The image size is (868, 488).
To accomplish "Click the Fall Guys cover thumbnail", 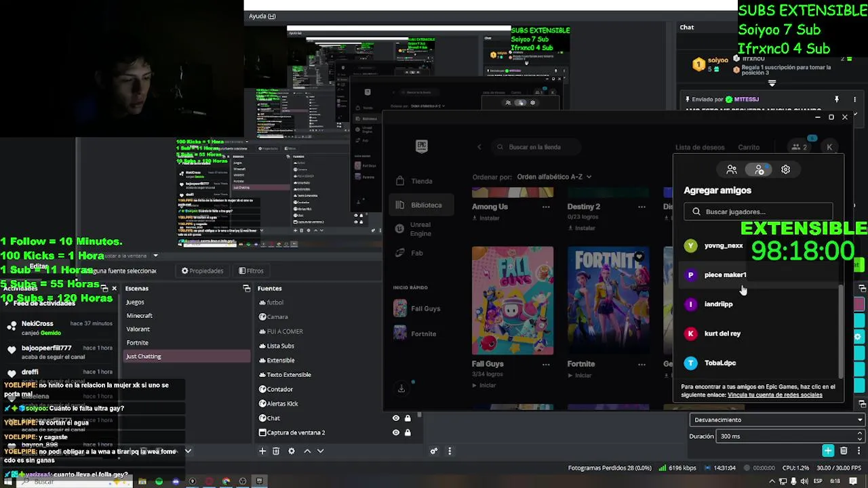I will (x=513, y=300).
